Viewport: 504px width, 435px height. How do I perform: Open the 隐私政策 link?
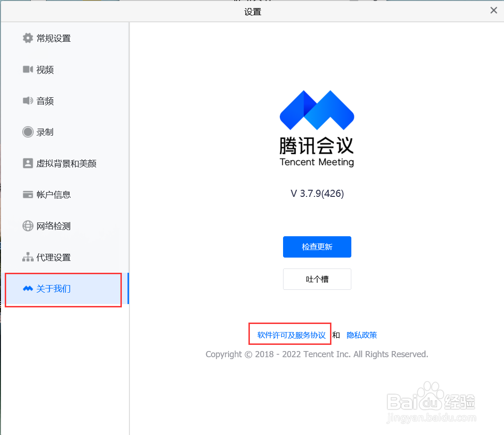362,335
